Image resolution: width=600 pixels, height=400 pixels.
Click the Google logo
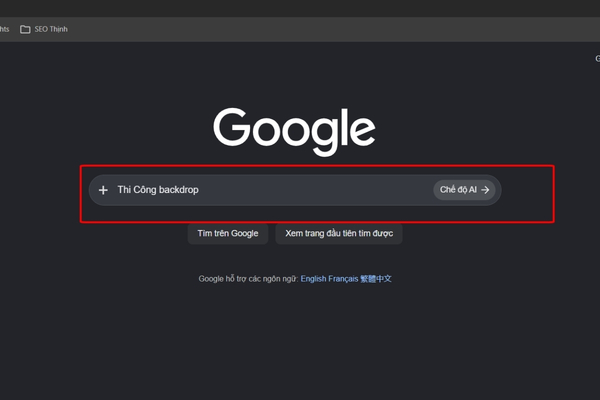point(294,131)
